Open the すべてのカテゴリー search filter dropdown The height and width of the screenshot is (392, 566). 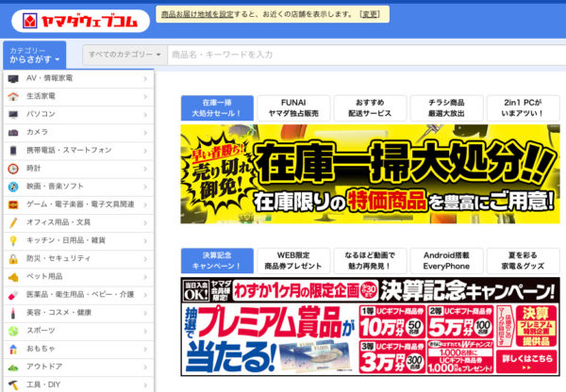pyautogui.click(x=124, y=55)
